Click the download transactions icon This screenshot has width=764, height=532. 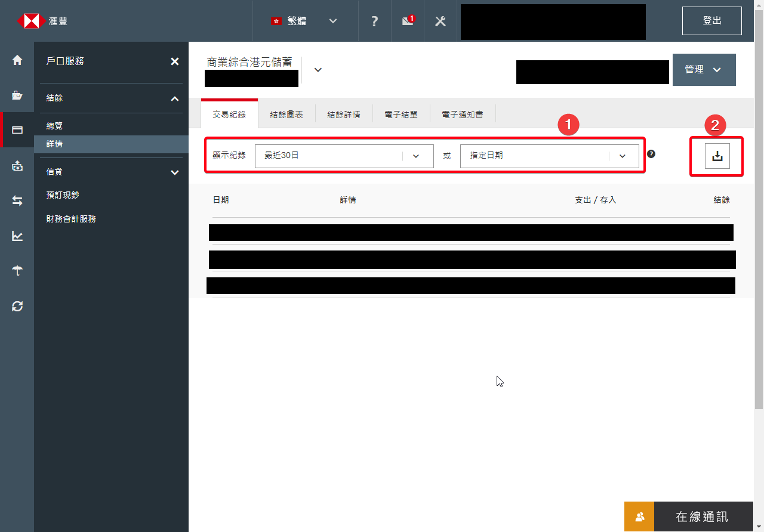[x=717, y=156]
